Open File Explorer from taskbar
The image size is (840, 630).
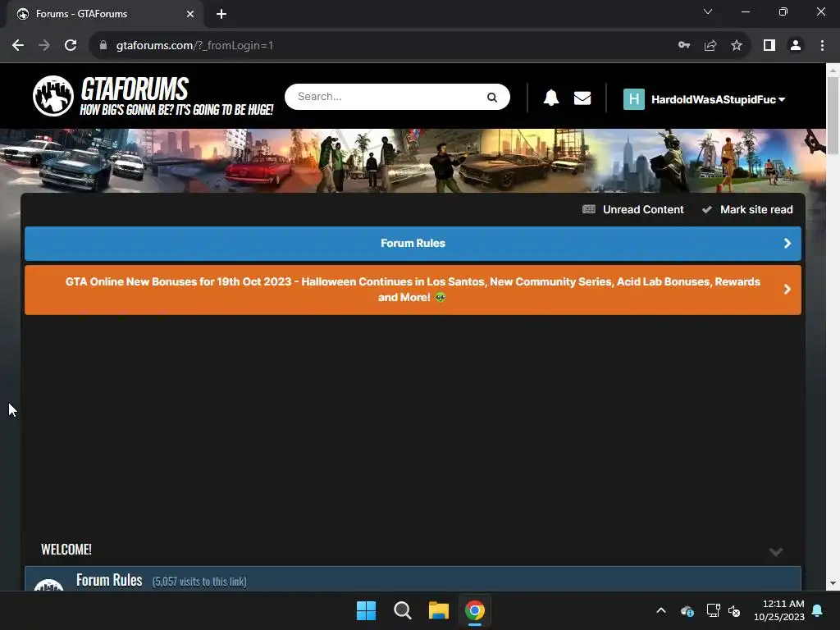coord(438,610)
